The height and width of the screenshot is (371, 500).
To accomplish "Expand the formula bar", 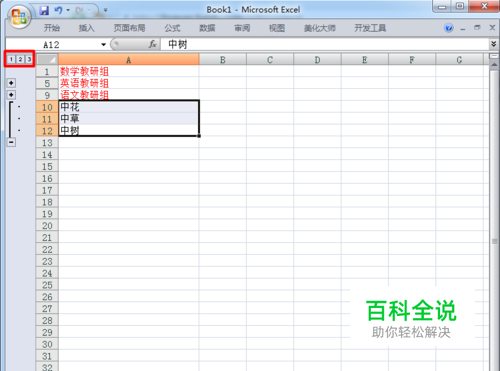I will coord(494,44).
